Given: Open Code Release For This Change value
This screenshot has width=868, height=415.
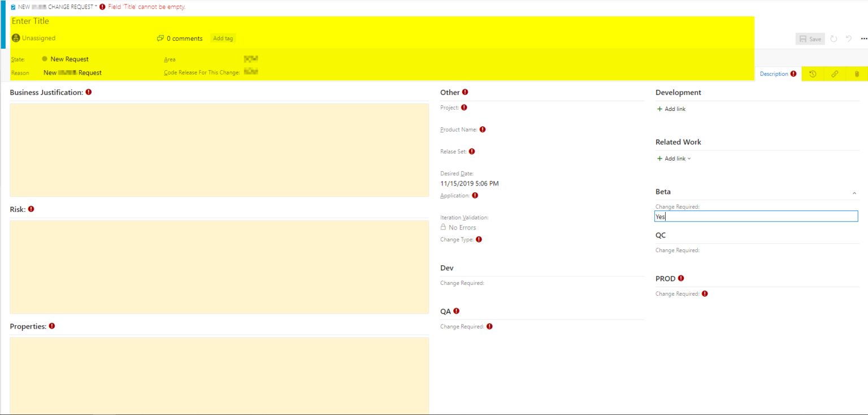Looking at the screenshot, I should click(251, 72).
